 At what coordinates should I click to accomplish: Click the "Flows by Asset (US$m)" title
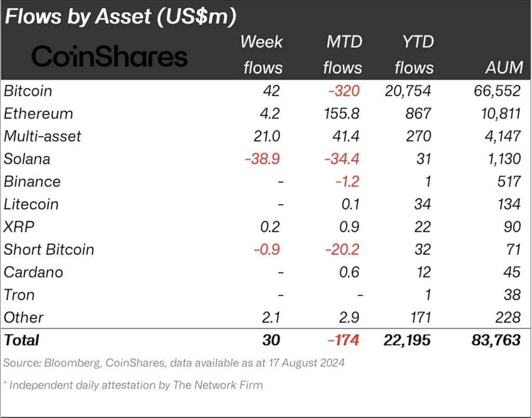[x=121, y=17]
